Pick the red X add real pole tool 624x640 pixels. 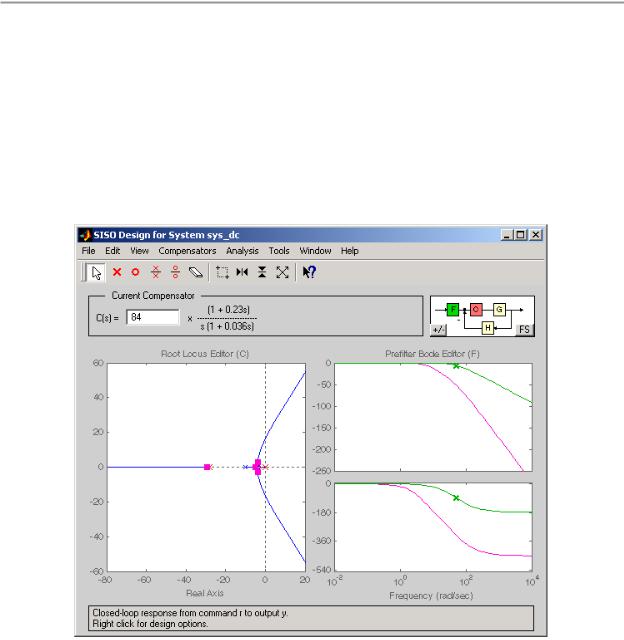(117, 272)
